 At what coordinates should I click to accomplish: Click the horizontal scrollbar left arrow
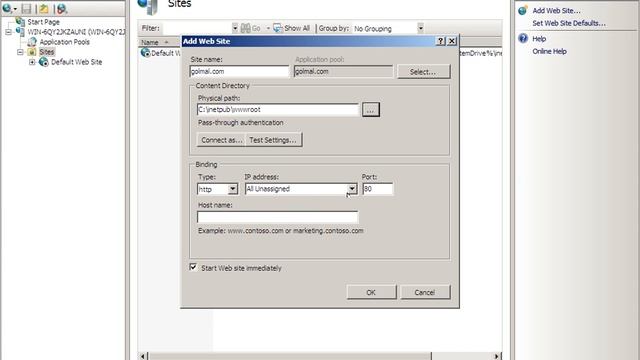tap(142, 356)
